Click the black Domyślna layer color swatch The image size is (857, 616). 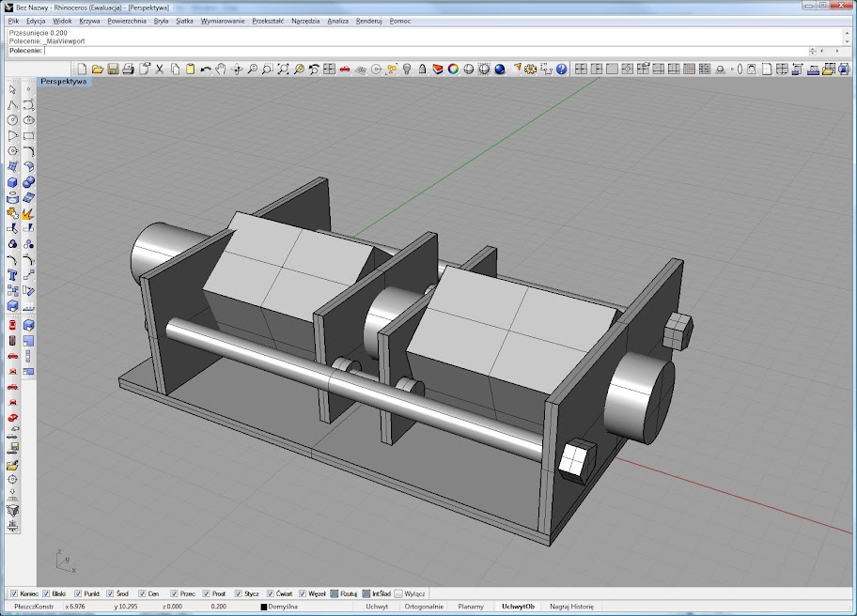[264, 607]
